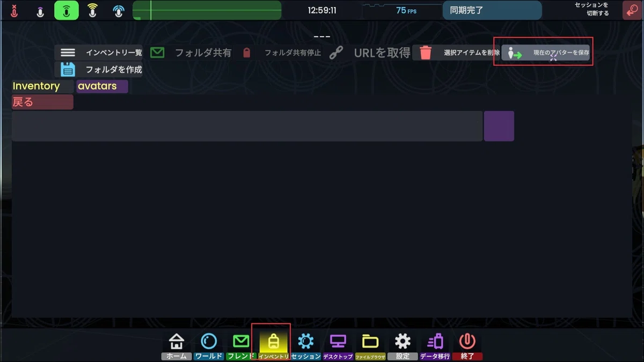Open the ファイルブラウザ file browser tab
Screen dimensions: 644x362
coord(370,345)
